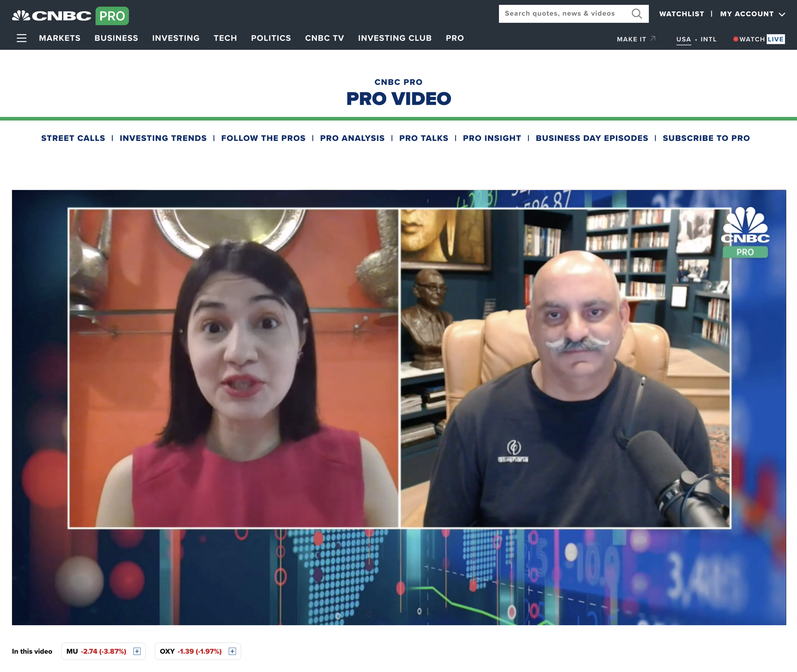The image size is (797, 672).
Task: Play the Pro Video thumbnail
Action: 399,407
